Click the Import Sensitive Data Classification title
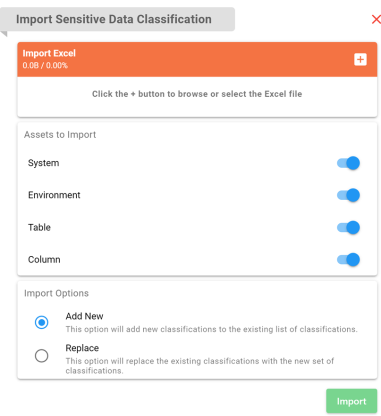381x416 pixels. [x=114, y=19]
